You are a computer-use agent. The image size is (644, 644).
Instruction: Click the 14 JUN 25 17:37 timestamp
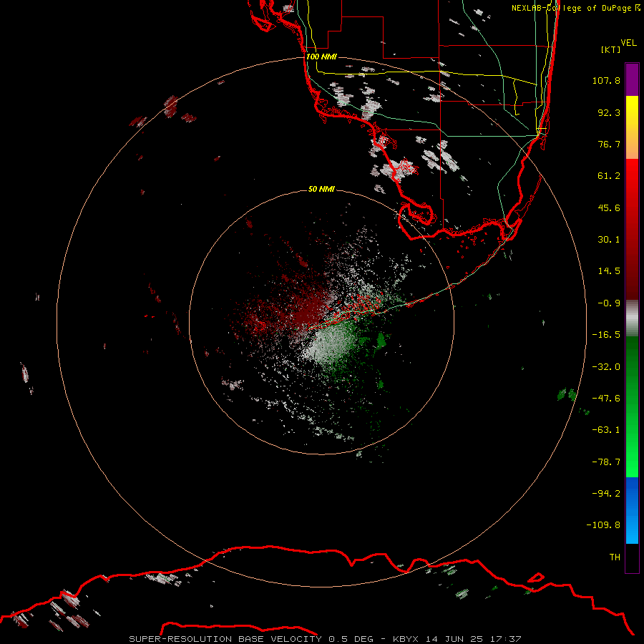(473, 639)
